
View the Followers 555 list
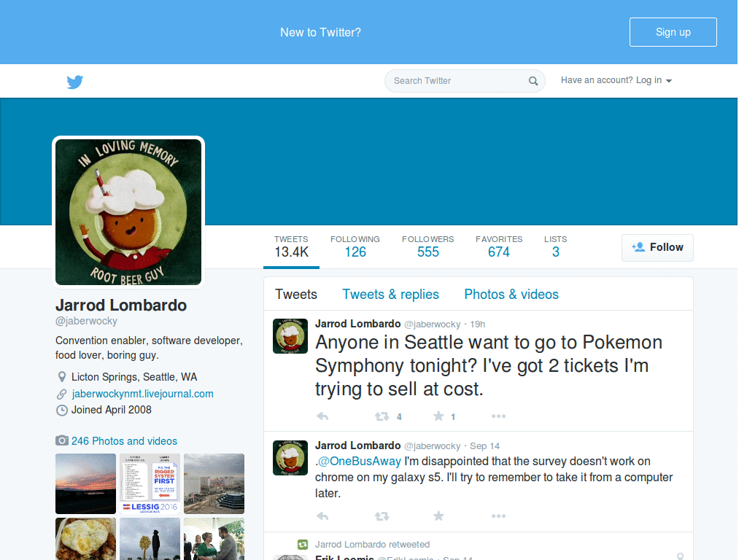[427, 247]
